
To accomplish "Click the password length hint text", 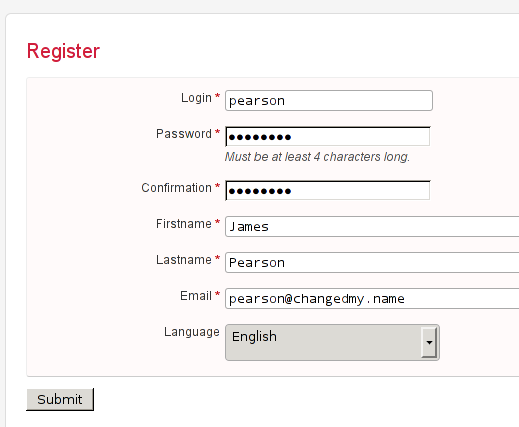I will tap(317, 157).
